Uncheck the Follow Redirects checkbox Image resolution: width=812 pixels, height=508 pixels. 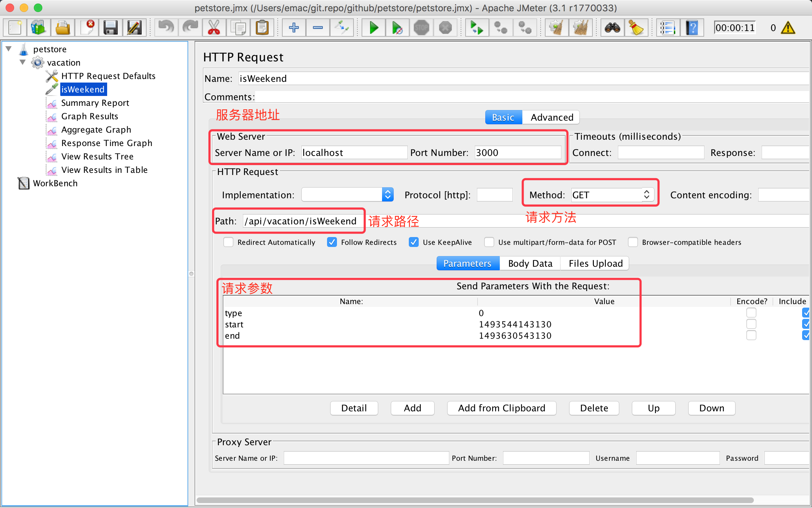pos(332,242)
